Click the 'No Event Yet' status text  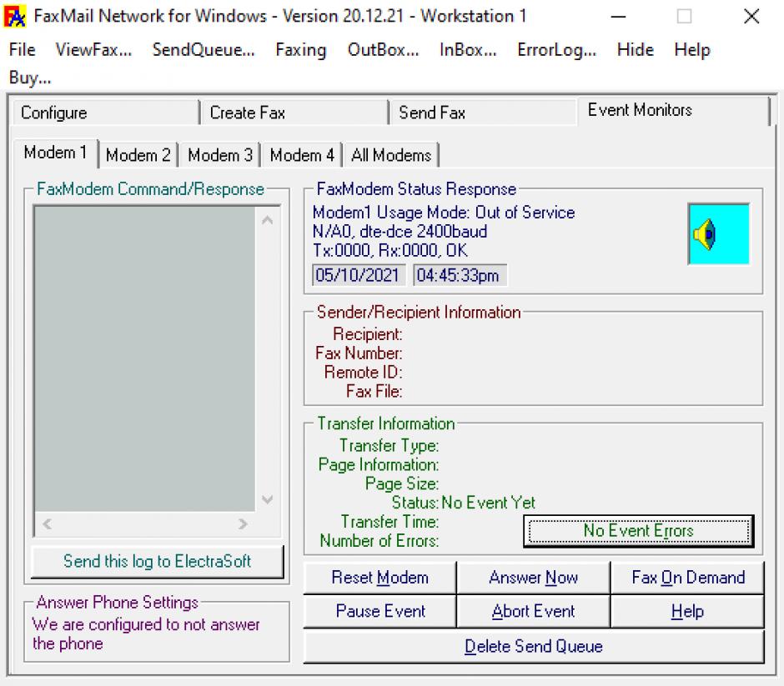(488, 503)
